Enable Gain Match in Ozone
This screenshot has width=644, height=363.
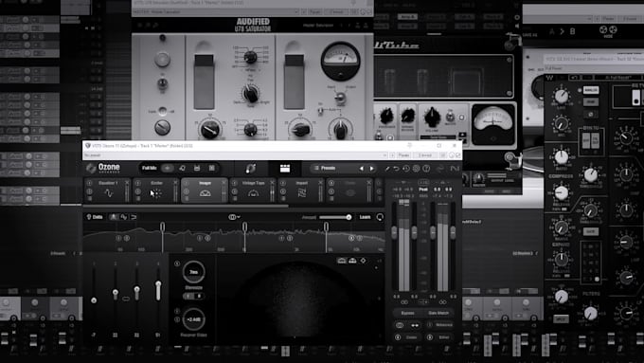[438, 313]
